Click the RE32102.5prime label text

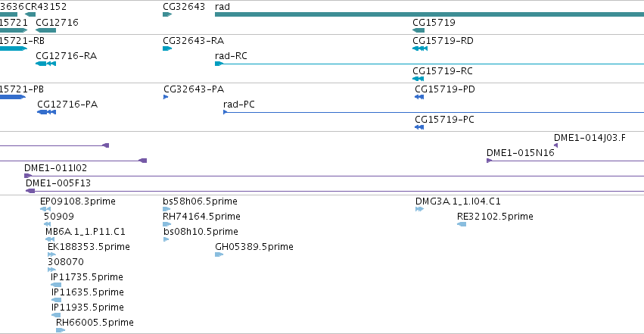495,217
